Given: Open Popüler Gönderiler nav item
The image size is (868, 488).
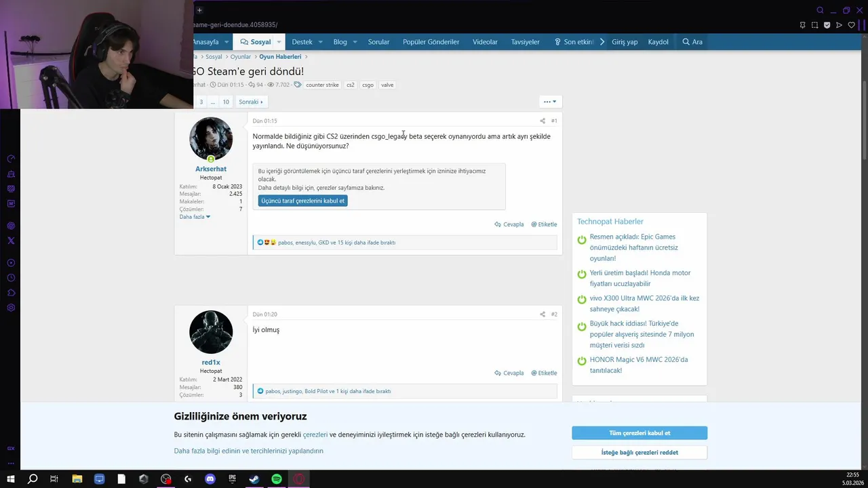Looking at the screenshot, I should click(431, 42).
